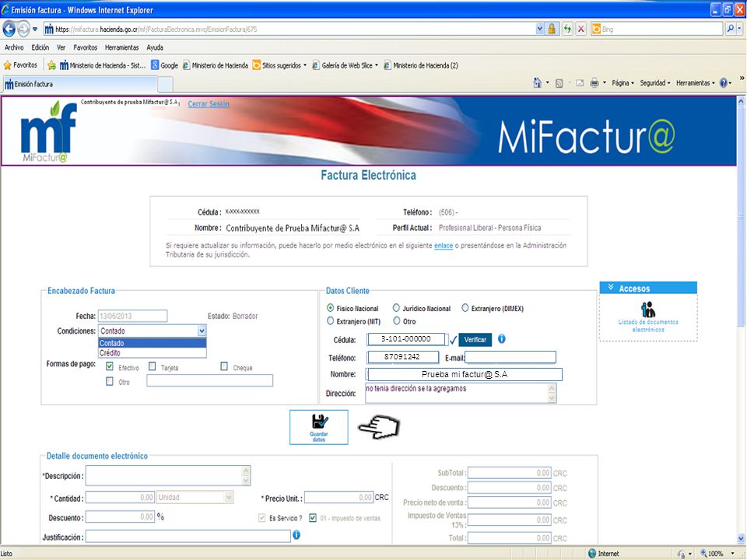Image resolution: width=747 pixels, height=560 pixels.
Task: Click into the E-mail input field
Action: [x=510, y=357]
